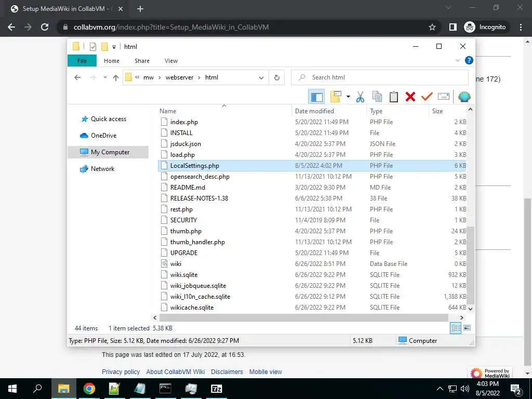Click the envelope-style Rename icon
The image size is (532, 399).
pos(444,97)
